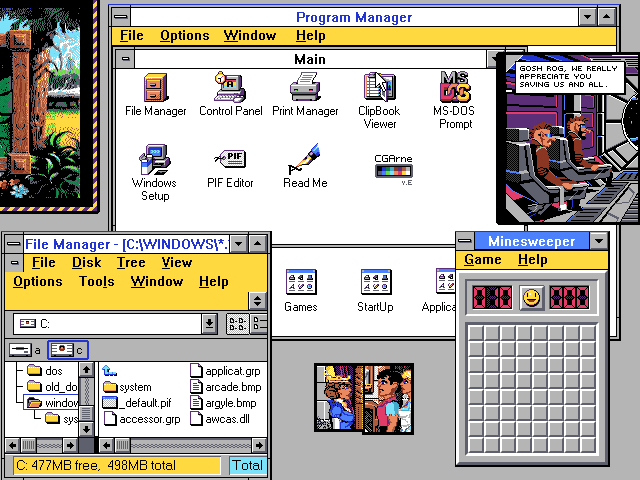
Task: Open File Manager window control-menu box
Action: [x=14, y=244]
